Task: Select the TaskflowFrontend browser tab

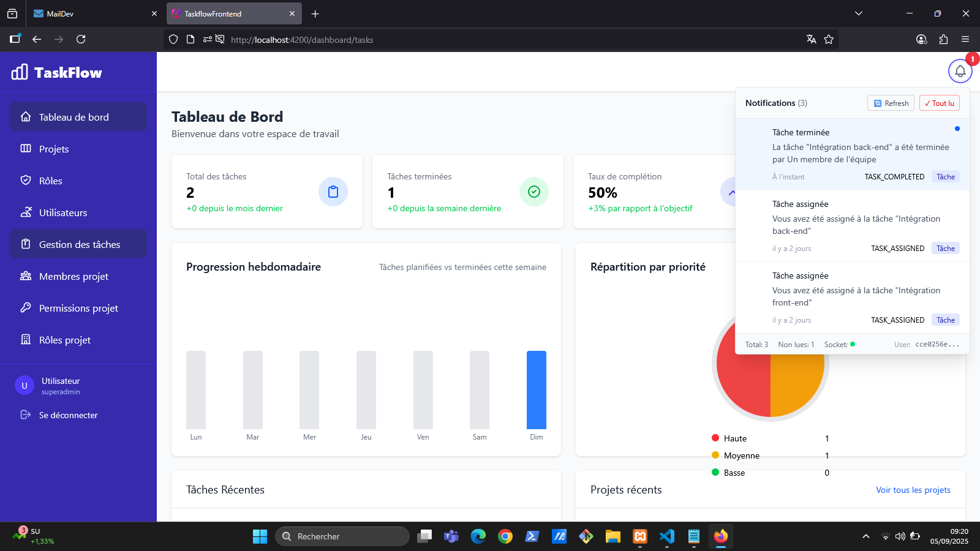Action: click(x=234, y=13)
